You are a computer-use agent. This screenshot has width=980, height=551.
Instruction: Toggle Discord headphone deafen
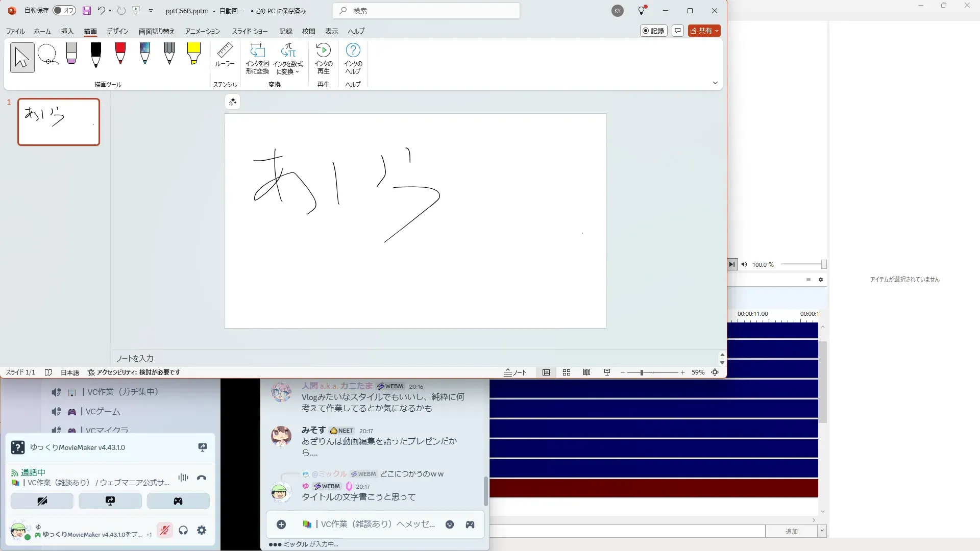click(183, 531)
